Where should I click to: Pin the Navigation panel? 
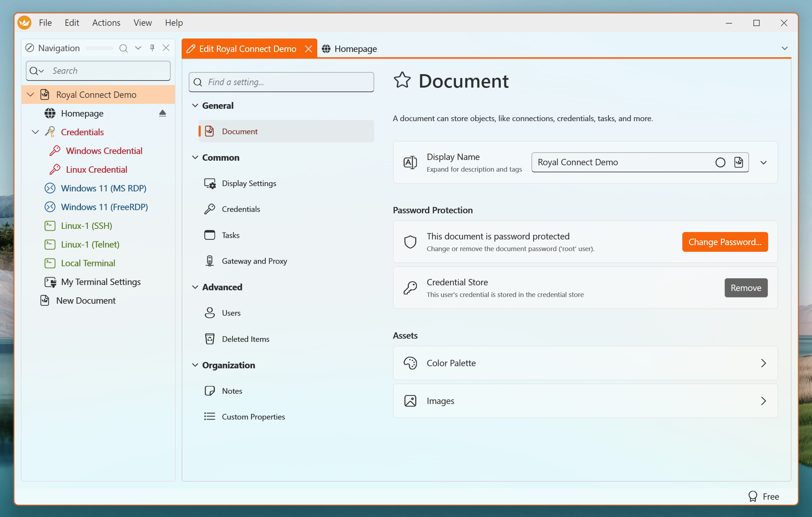[152, 48]
